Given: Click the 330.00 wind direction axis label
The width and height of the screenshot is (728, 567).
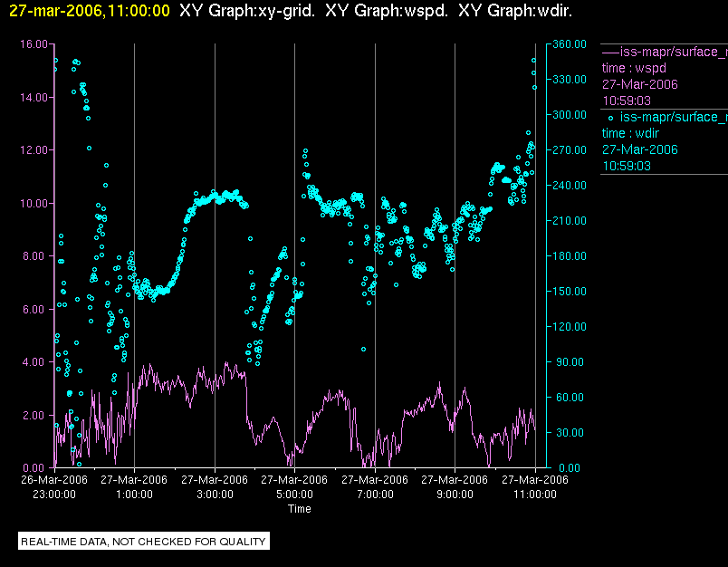Looking at the screenshot, I should (x=570, y=80).
